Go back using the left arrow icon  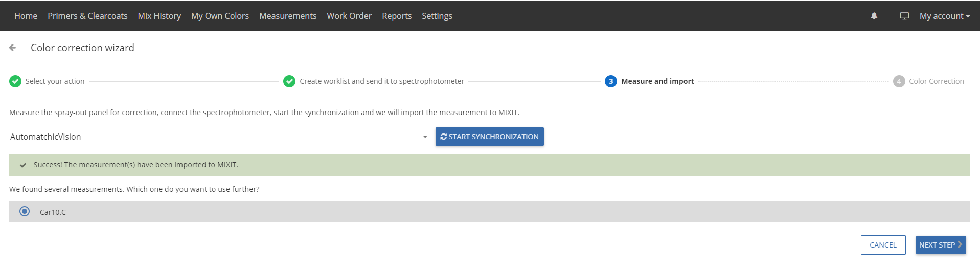point(13,48)
